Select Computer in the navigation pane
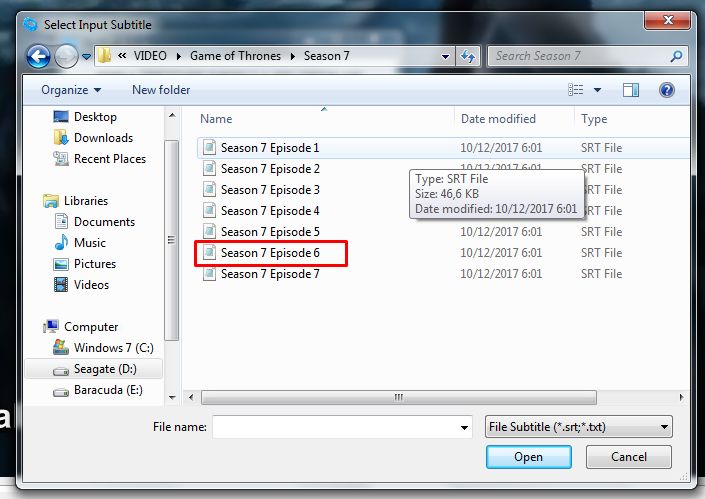Screen dimensions: 705x499 [81, 327]
